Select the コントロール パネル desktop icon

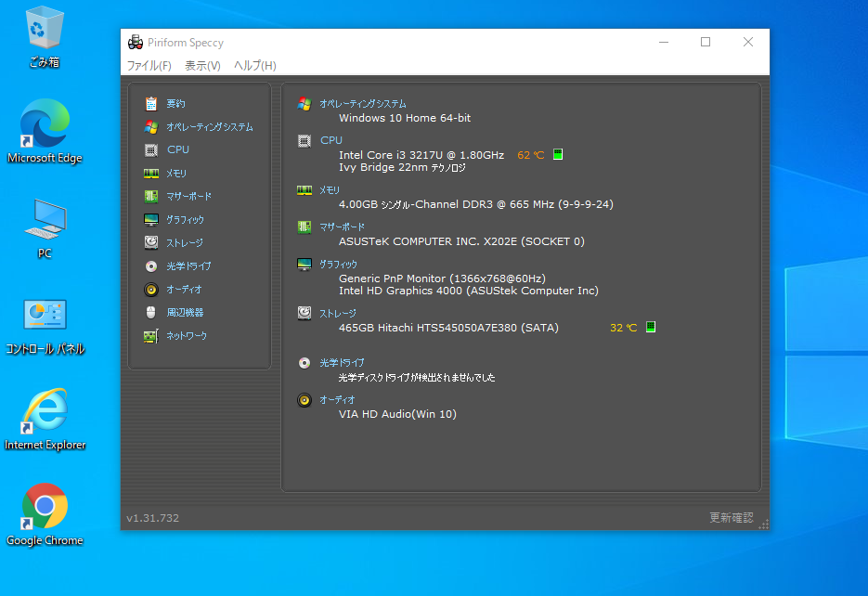pyautogui.click(x=45, y=327)
